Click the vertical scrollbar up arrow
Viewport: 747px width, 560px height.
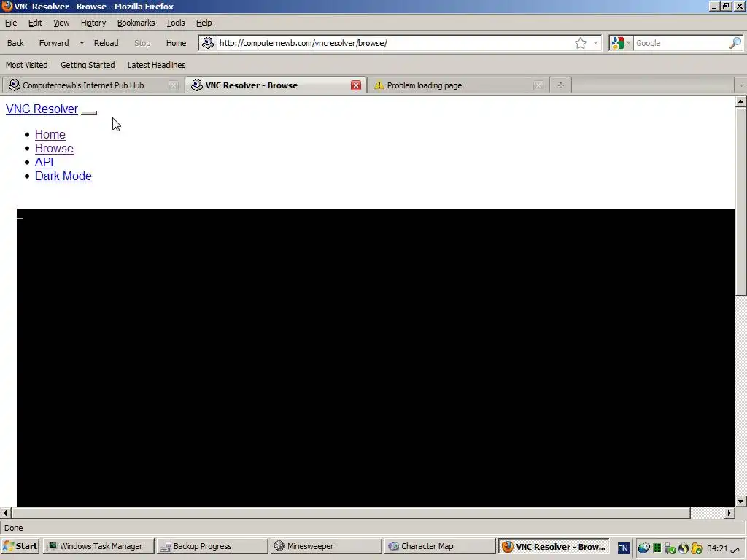(x=741, y=101)
